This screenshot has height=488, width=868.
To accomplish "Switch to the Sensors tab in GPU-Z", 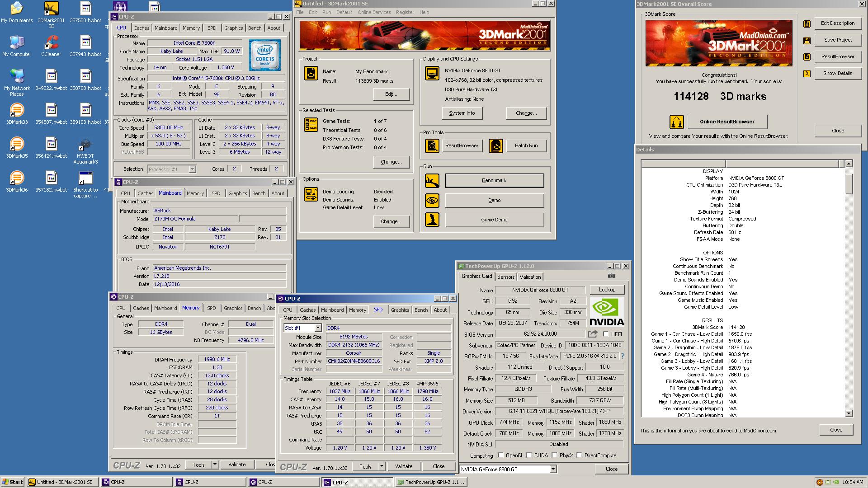I will [x=506, y=277].
